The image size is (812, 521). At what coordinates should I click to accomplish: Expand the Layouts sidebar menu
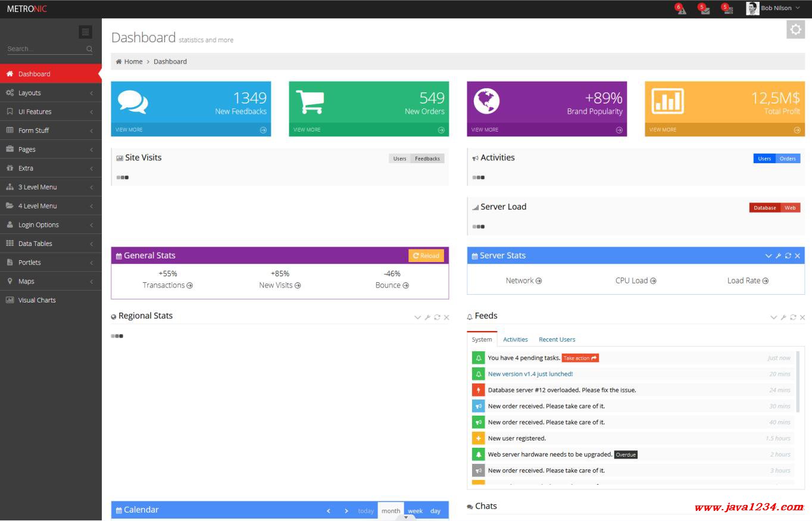50,93
